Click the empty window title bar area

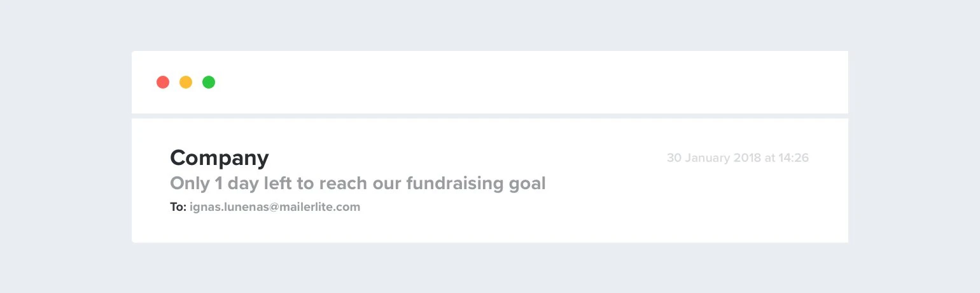click(509, 82)
